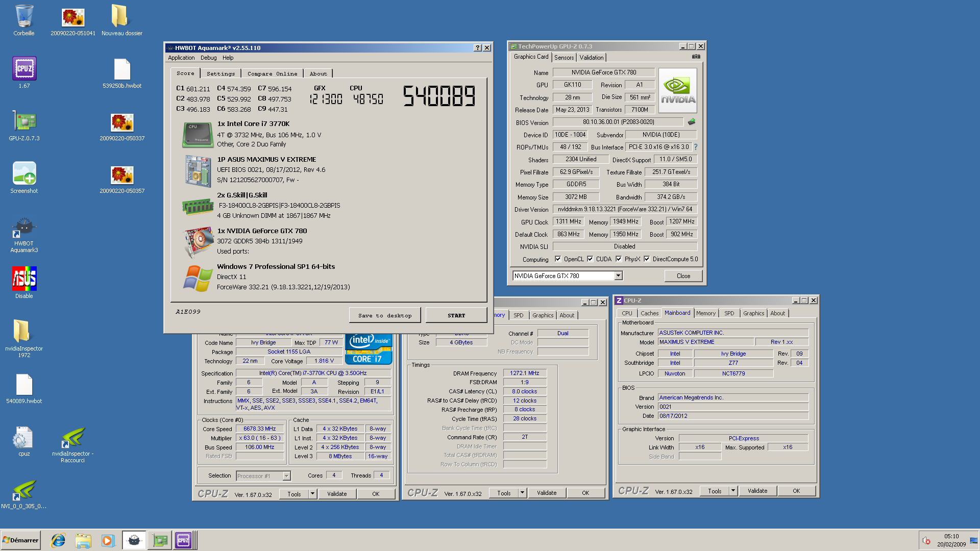This screenshot has height=551, width=980.
Task: Open the 540089.hwbot file
Action: click(x=24, y=389)
